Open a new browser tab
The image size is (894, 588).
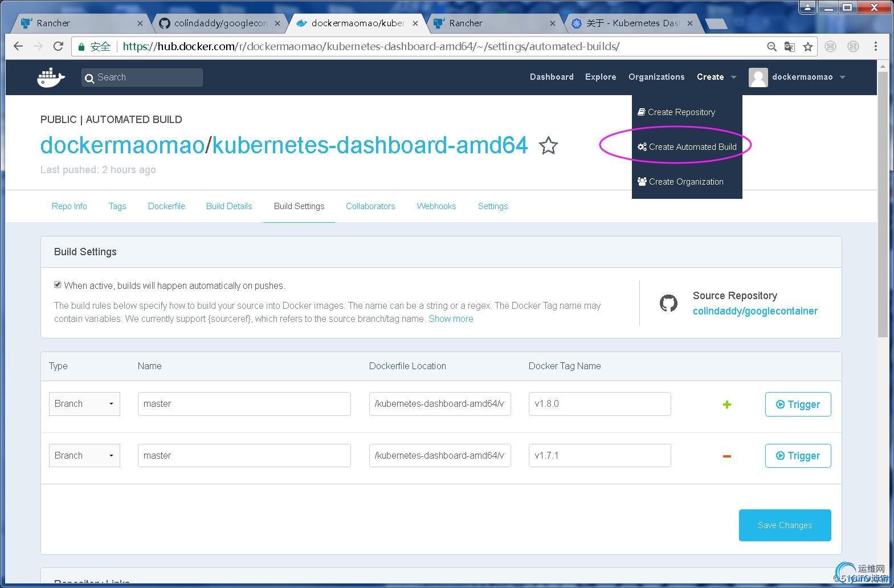pos(716,23)
